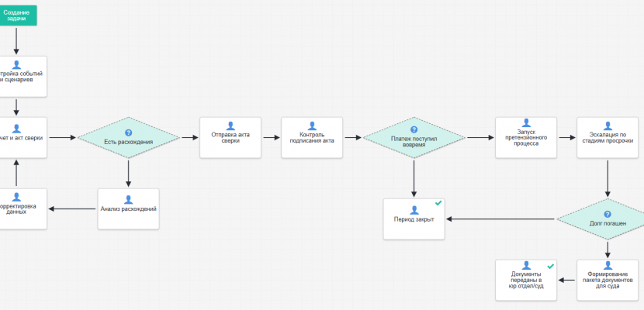Click question icon in "Есть расхождения" diamond

[129, 133]
